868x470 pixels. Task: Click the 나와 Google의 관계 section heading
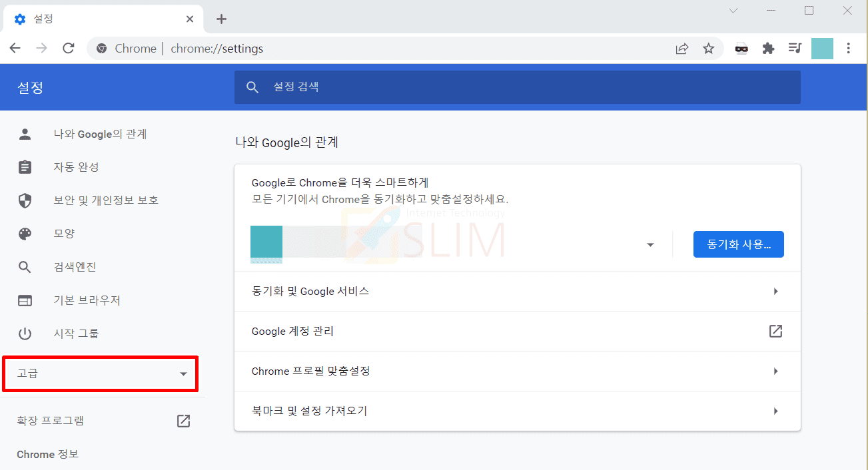click(287, 142)
